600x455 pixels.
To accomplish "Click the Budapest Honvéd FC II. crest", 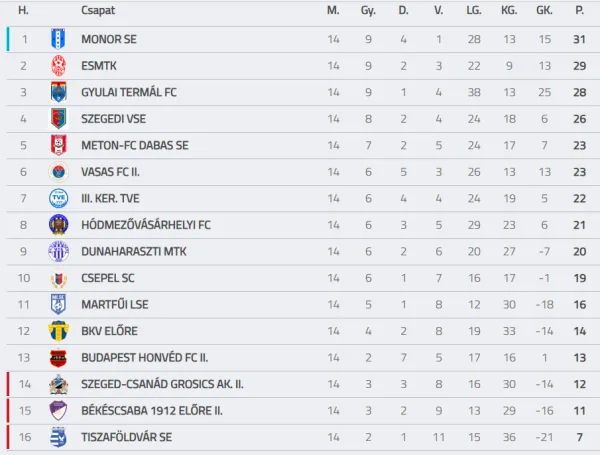I will tap(58, 357).
